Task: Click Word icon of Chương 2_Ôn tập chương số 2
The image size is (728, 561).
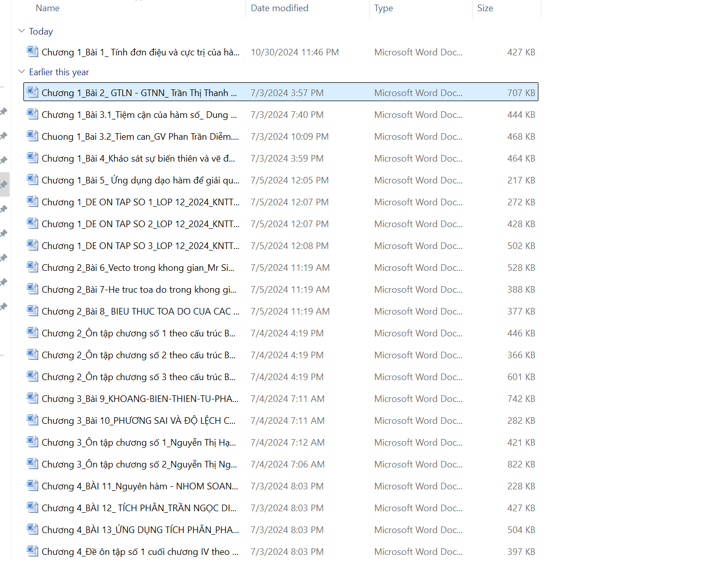Action: point(33,354)
